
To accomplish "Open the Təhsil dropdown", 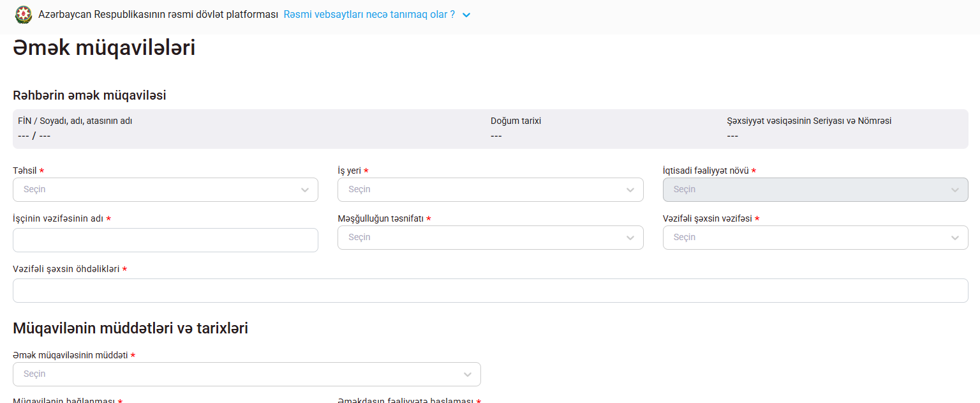I will (165, 190).
